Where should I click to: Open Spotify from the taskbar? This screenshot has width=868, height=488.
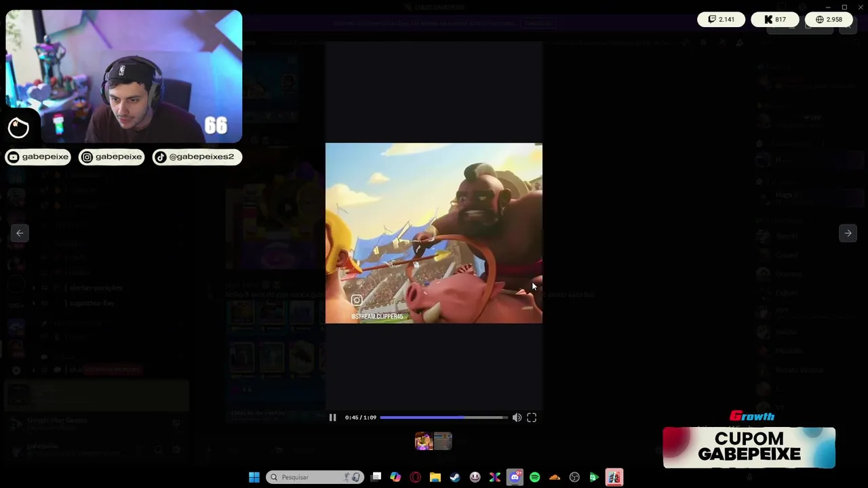click(534, 477)
